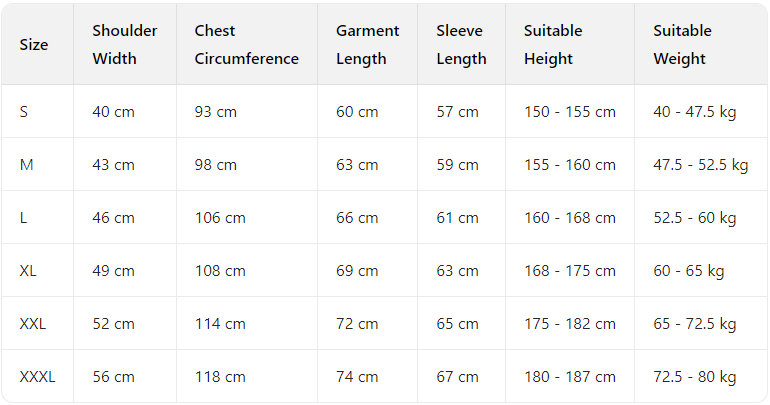The height and width of the screenshot is (405, 770).
Task: Select the Garment Length column header
Action: click(x=367, y=45)
